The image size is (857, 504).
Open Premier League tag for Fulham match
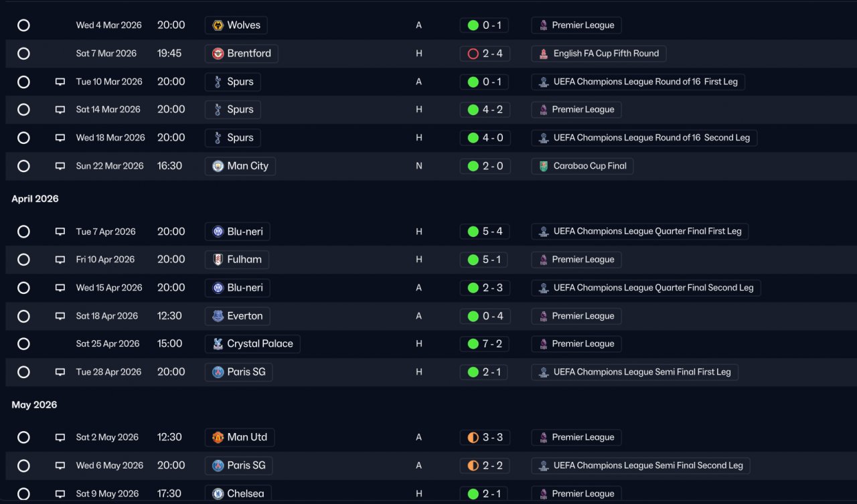click(576, 260)
